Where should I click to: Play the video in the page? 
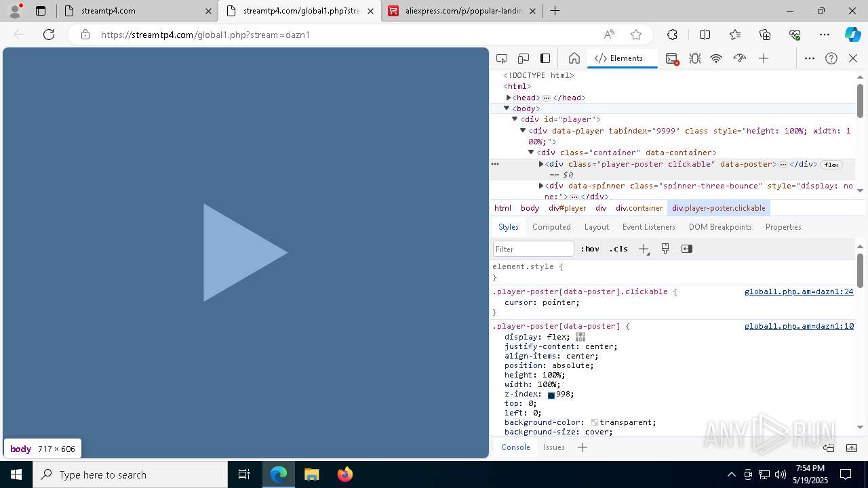point(245,252)
